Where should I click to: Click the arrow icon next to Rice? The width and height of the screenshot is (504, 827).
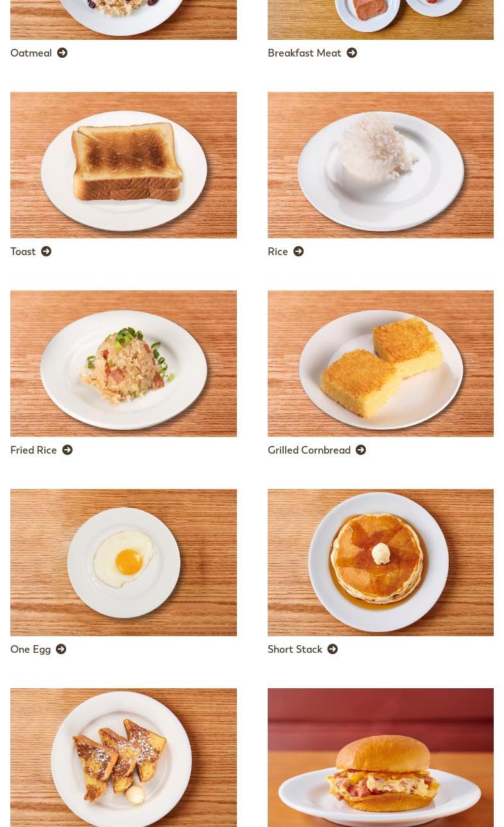pyautogui.click(x=299, y=251)
